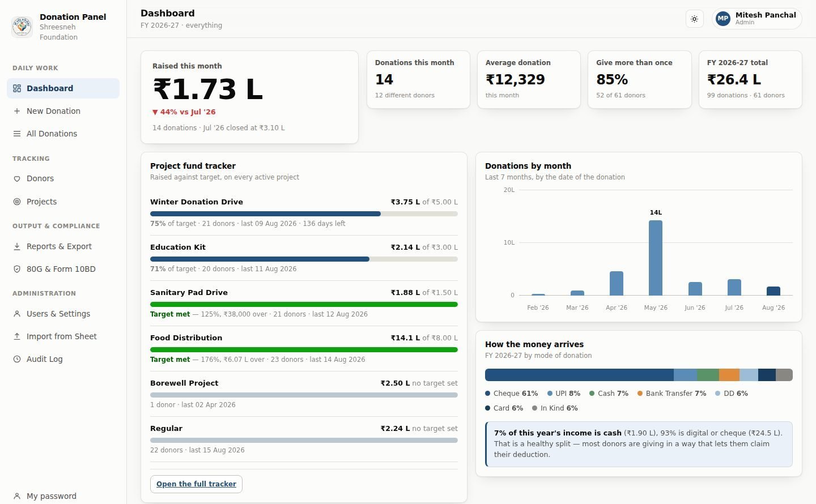Viewport: 816px width, 504px height.
Task: Click the Aug '26 bar in chart
Action: [x=773, y=291]
